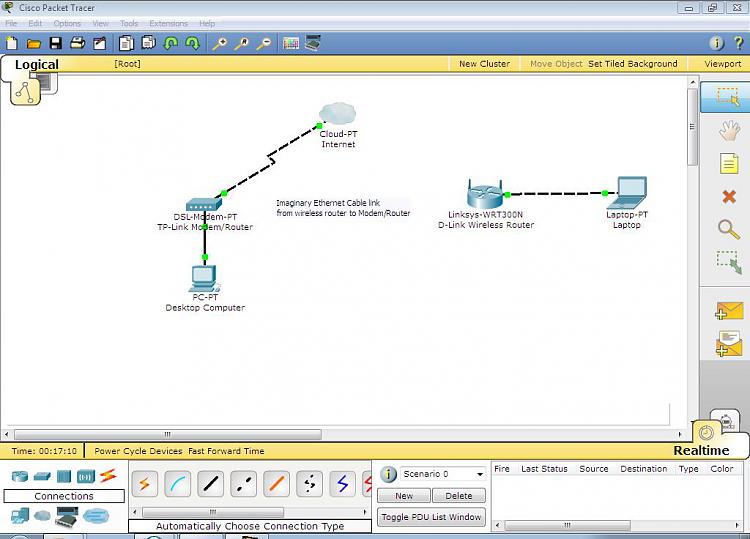Click Fast Forward Time
This screenshot has height=539, width=750.
point(226,451)
